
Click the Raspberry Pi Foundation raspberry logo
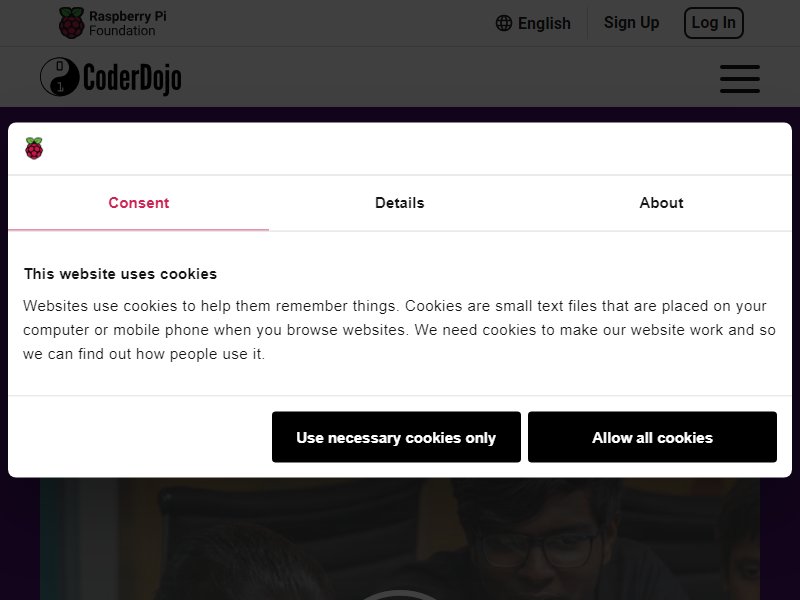click(71, 23)
